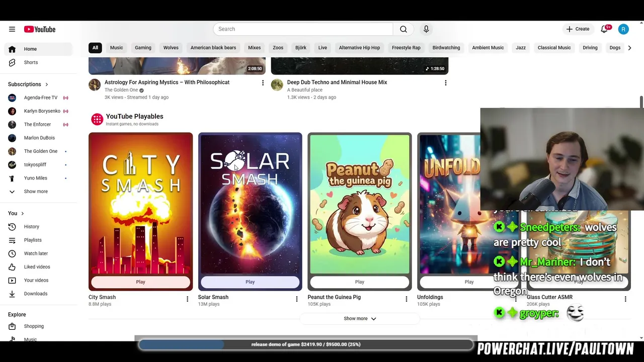Open The Golden One channel avatar
The width and height of the screenshot is (644, 362).
[x=95, y=85]
